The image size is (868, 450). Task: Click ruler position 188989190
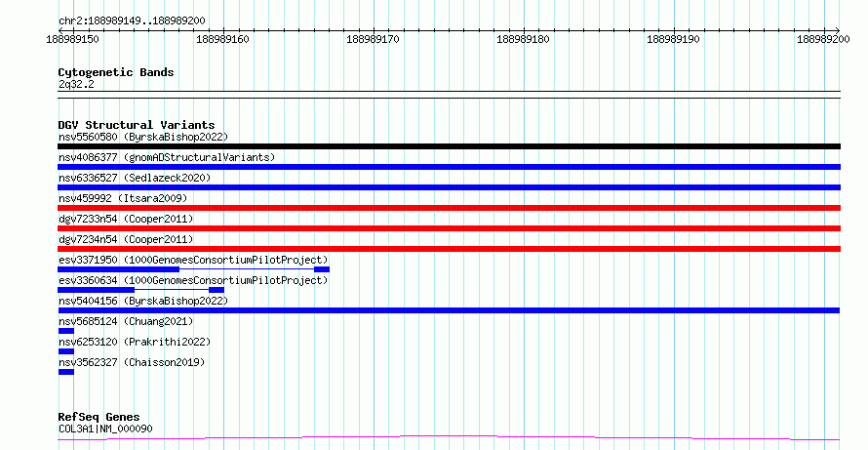(x=674, y=39)
